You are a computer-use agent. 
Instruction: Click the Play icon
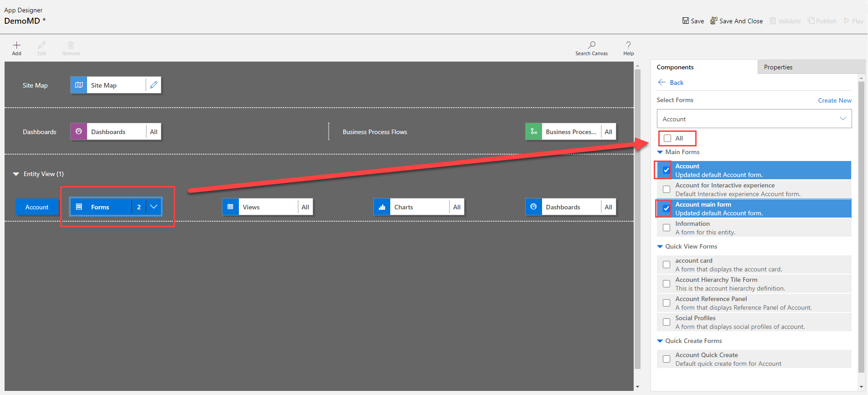point(847,21)
